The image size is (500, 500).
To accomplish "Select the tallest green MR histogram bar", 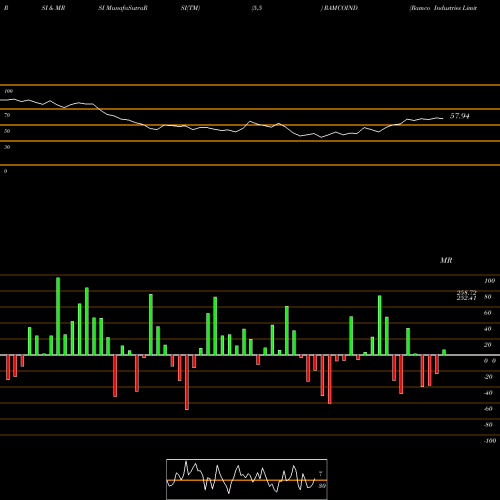I will click(58, 316).
